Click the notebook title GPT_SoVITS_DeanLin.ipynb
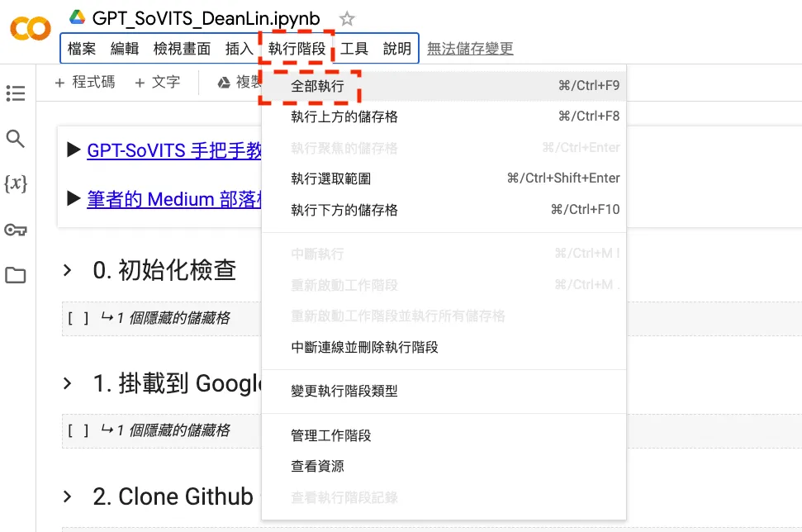802x532 pixels. pos(206,19)
